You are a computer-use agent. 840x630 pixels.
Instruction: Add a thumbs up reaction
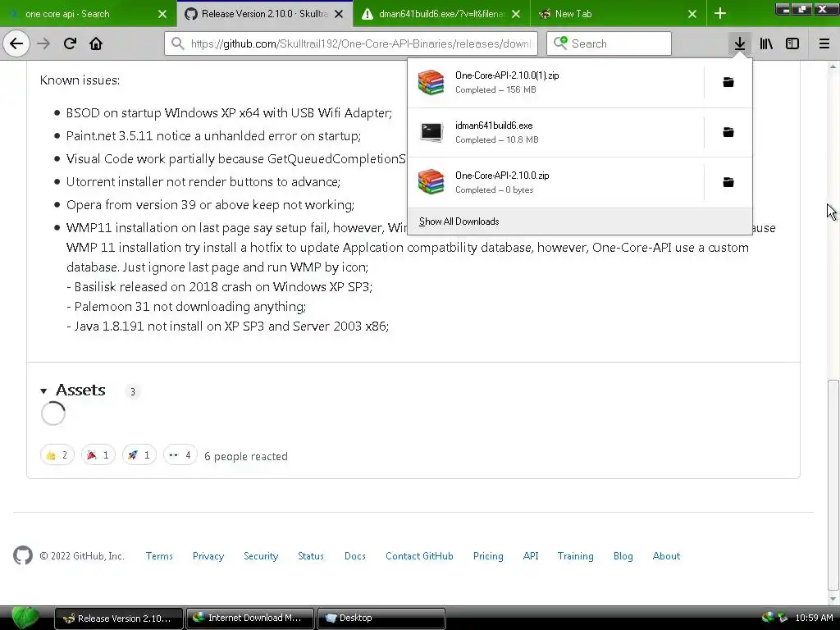[57, 455]
